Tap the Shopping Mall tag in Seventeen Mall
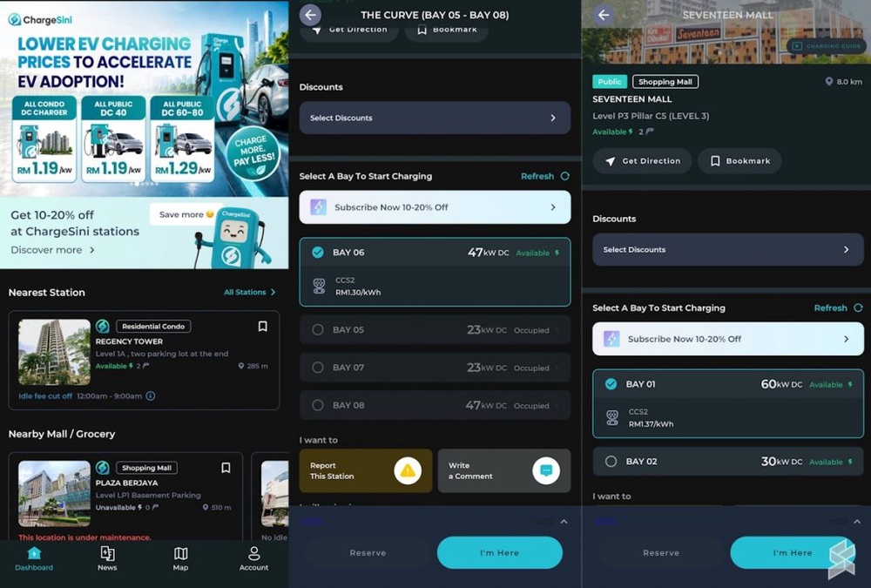Image resolution: width=871 pixels, height=588 pixels. 665,82
